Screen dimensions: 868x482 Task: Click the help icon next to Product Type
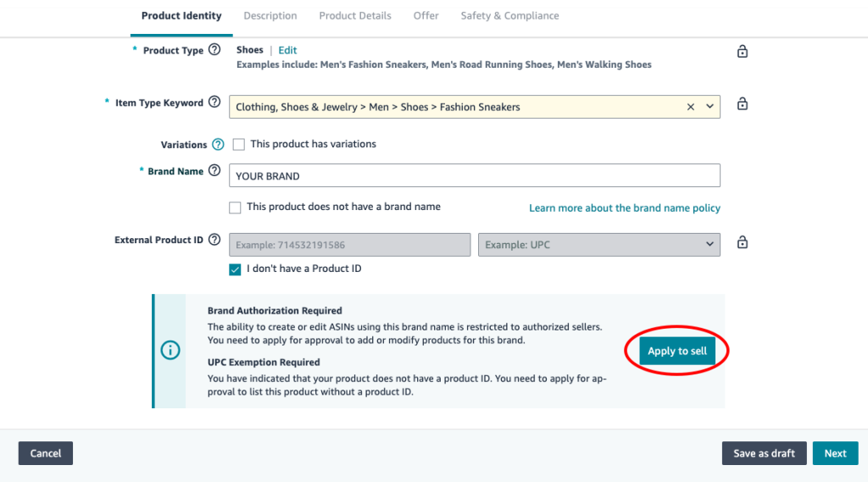pos(214,50)
